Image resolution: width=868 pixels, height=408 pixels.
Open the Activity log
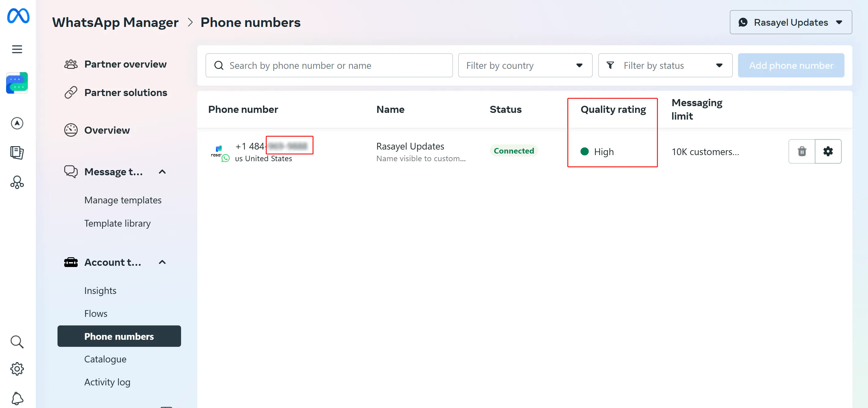(107, 382)
